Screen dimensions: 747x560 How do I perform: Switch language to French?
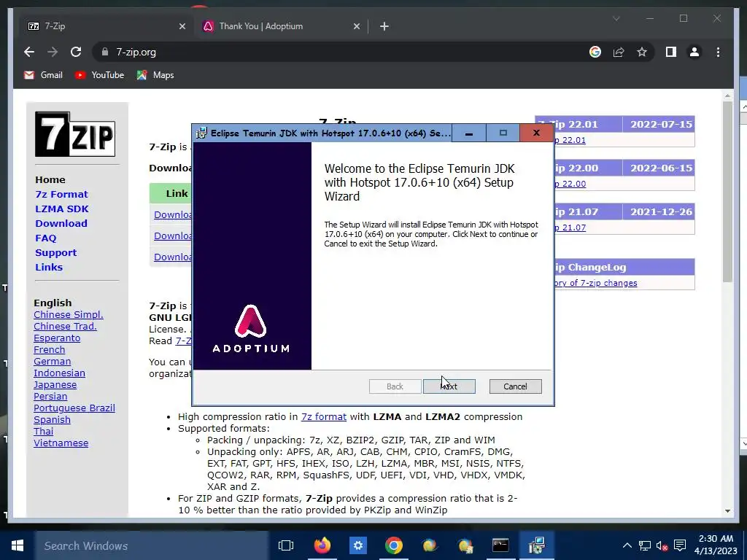(x=49, y=349)
